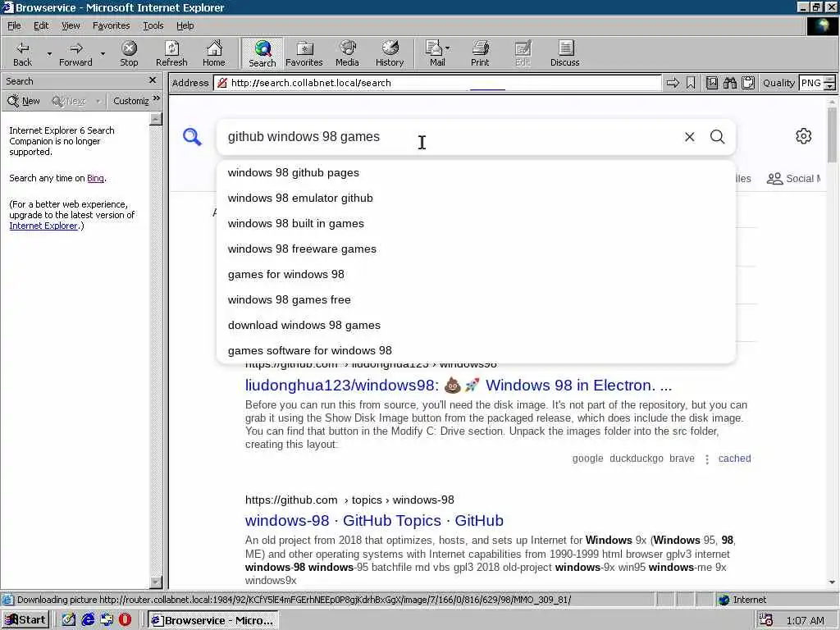Select suggestion 'windows 98 emulator github'
840x630 pixels.
[476, 199]
